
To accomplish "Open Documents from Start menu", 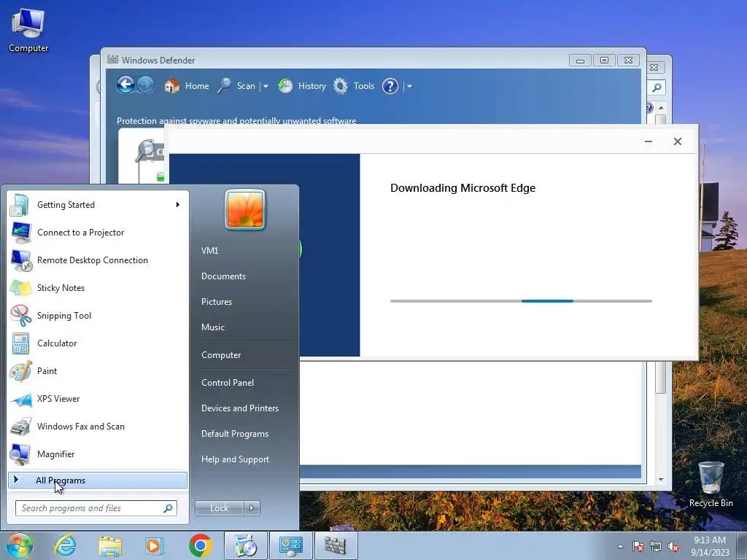I will (x=223, y=276).
